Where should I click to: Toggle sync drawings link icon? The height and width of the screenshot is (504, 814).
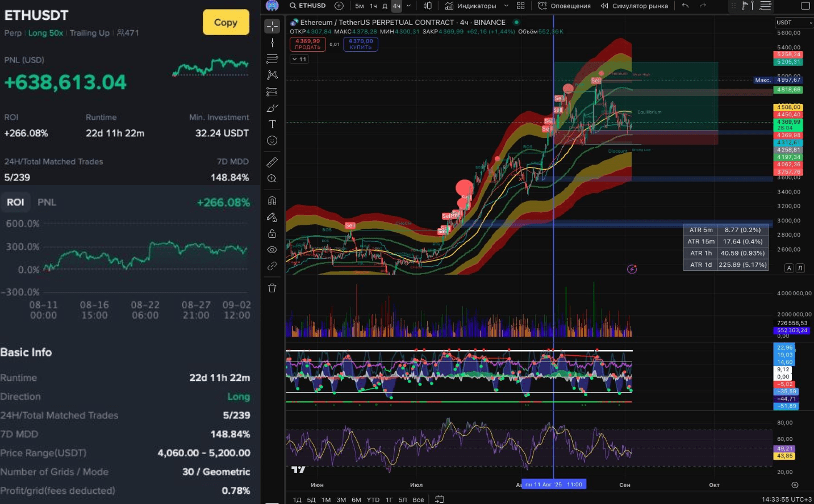272,266
